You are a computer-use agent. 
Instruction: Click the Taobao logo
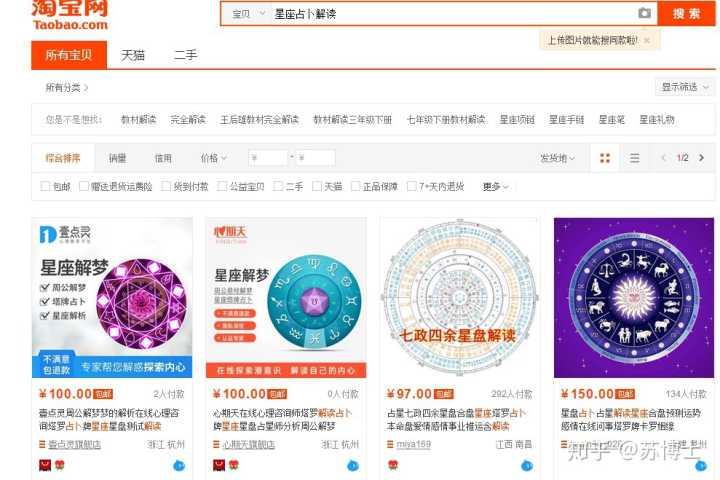(69, 14)
